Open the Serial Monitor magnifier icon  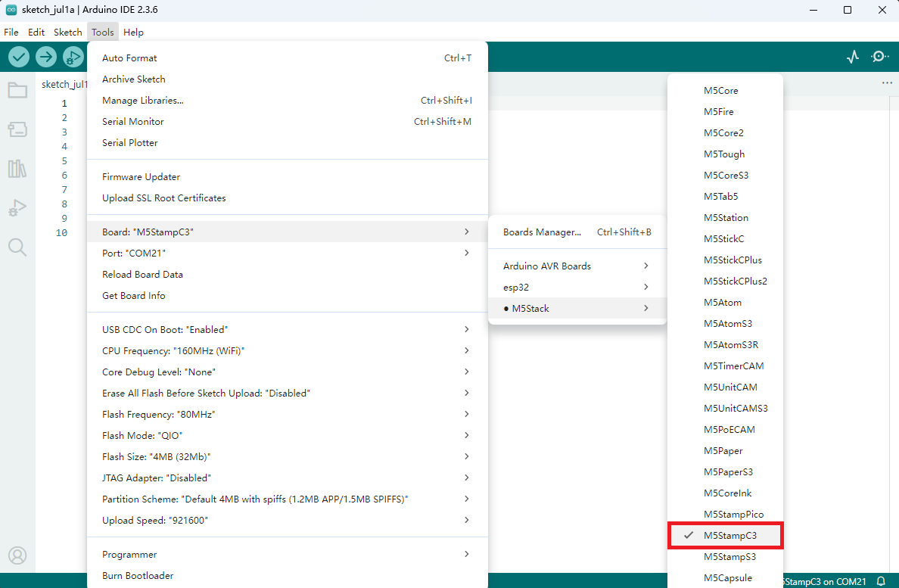(x=879, y=57)
